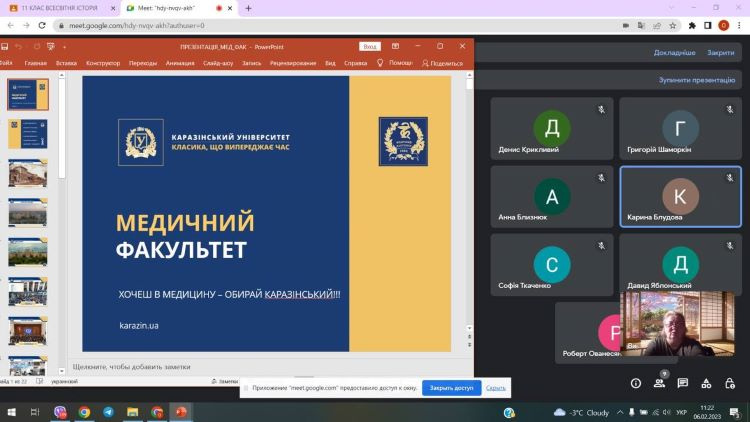This screenshot has width=750, height=422.
Task: Open the Справка ribbon tab
Action: (x=355, y=63)
